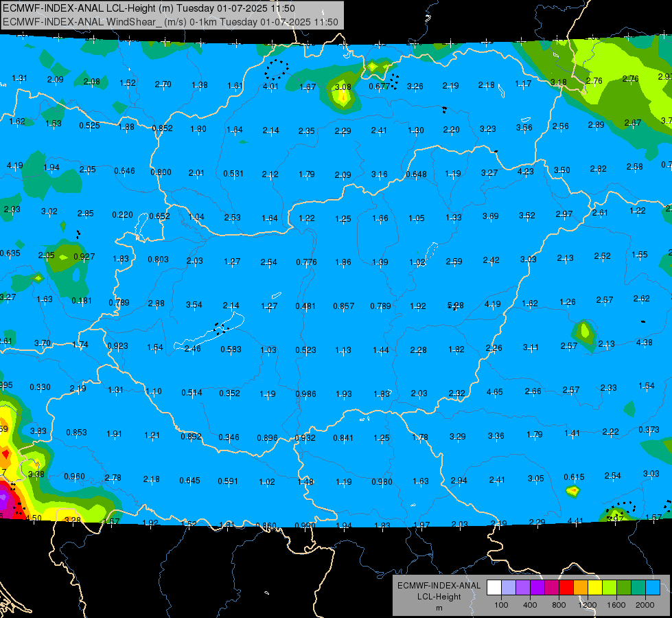Click the orange legend swatch

[581, 587]
